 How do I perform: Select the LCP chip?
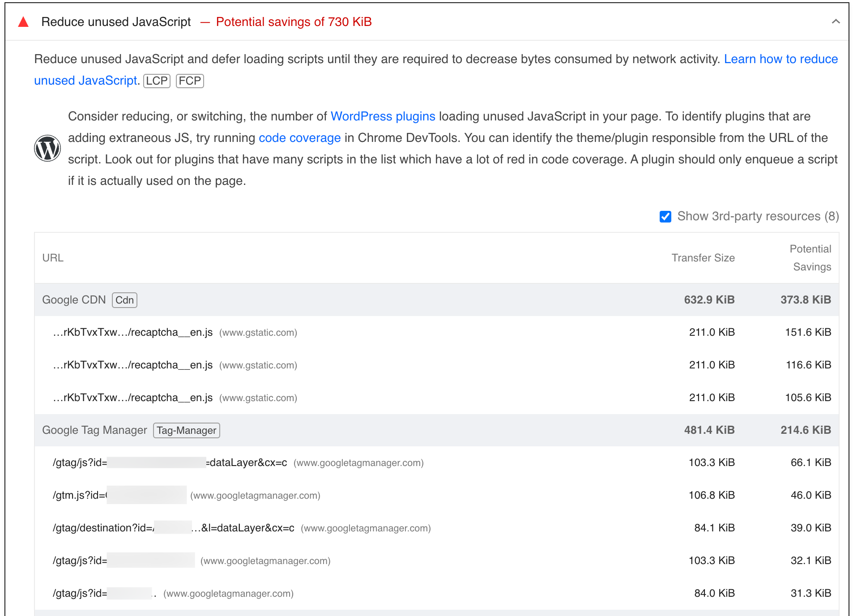click(156, 81)
